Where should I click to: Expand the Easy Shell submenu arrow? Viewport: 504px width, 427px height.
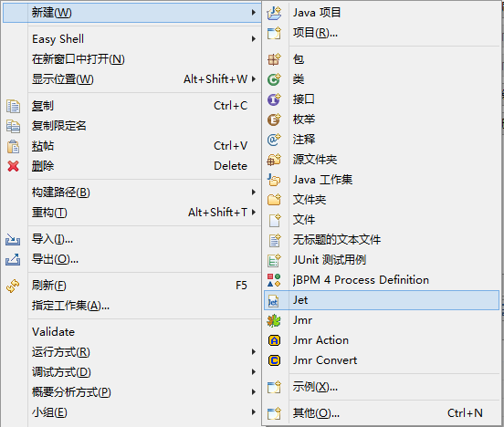(x=254, y=39)
